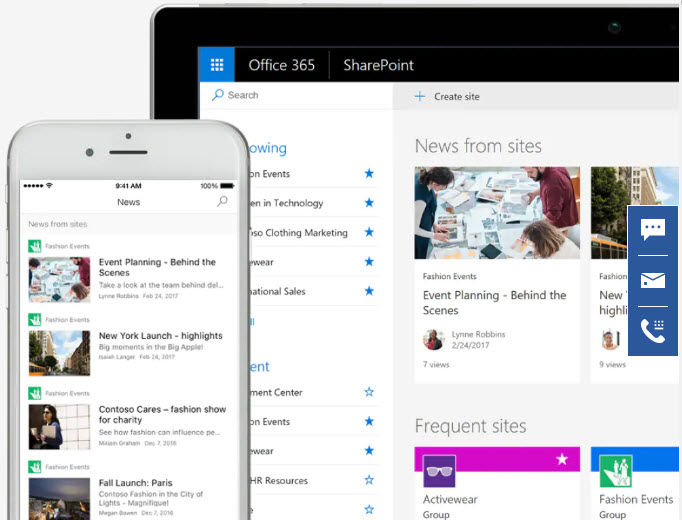This screenshot has width=682, height=520.
Task: Click Lynne Robbins profile avatar
Action: [x=433, y=339]
